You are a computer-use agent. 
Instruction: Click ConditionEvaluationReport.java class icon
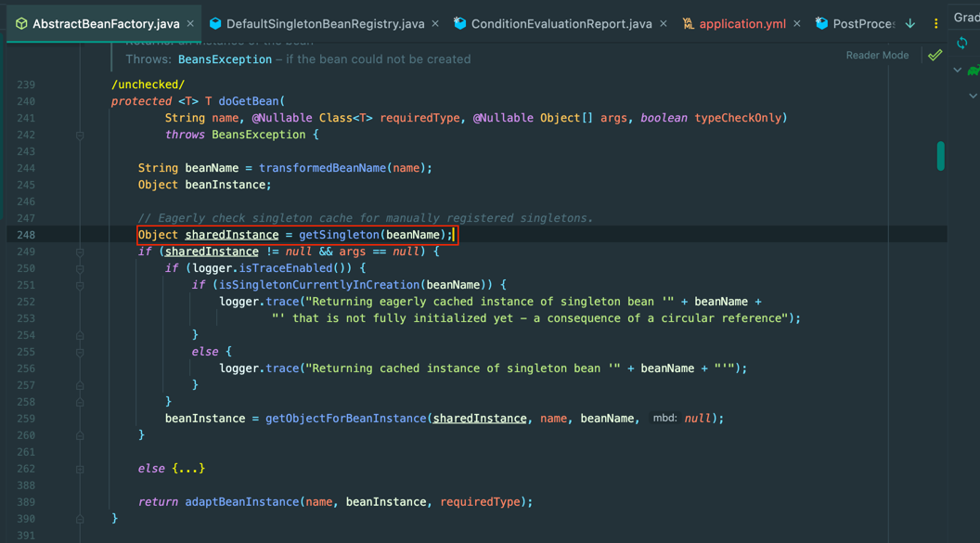click(x=460, y=24)
